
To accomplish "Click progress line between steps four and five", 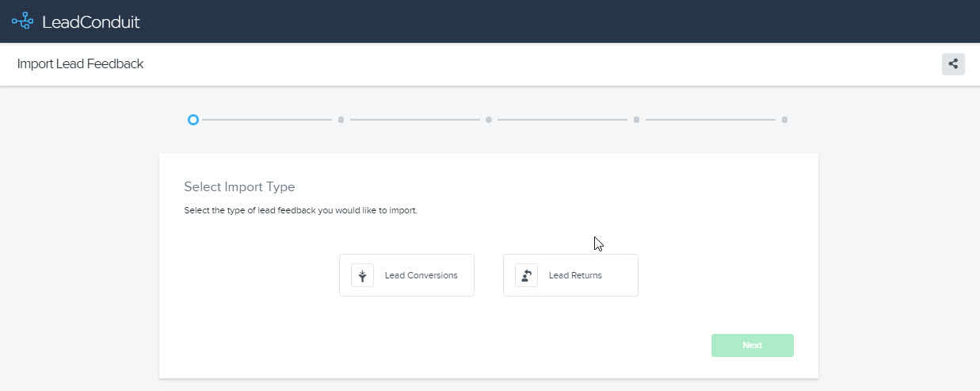I will (710, 120).
